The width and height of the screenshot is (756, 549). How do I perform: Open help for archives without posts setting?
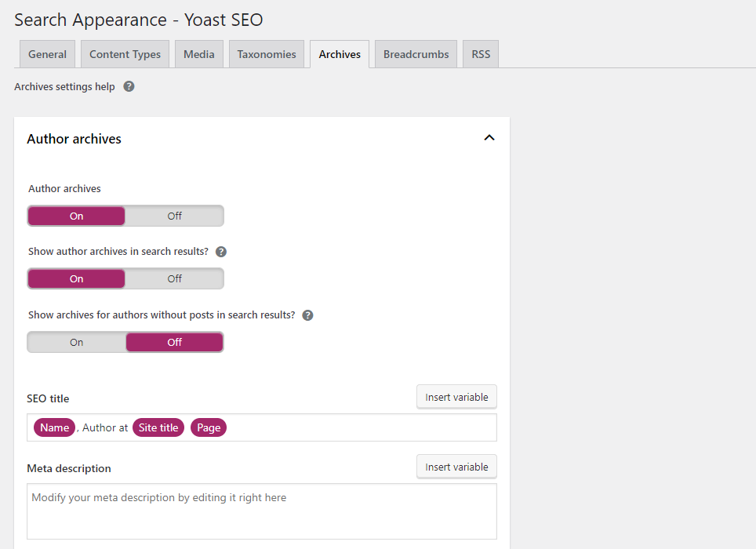307,314
